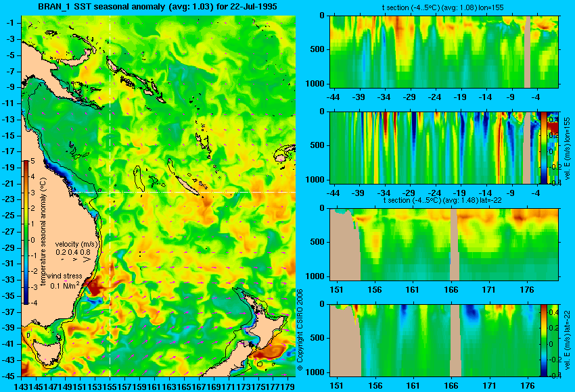
Task: Click the '0' tick on the map color bar
Action: click(32, 240)
